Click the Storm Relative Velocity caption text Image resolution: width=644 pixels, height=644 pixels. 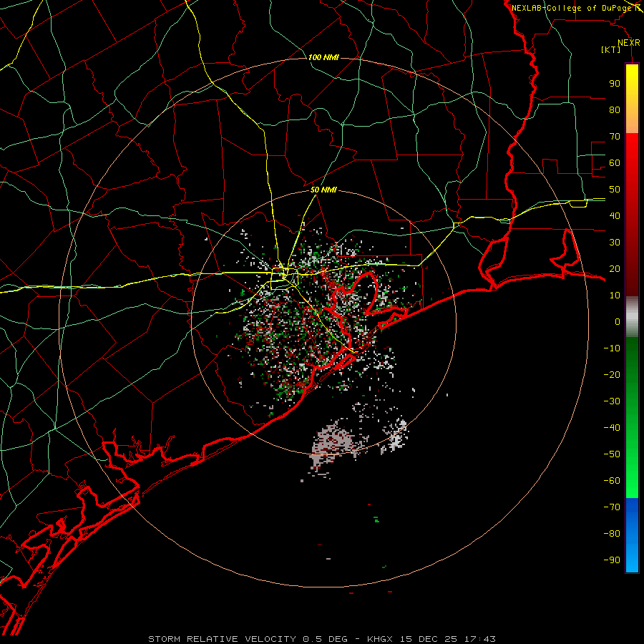322,639
